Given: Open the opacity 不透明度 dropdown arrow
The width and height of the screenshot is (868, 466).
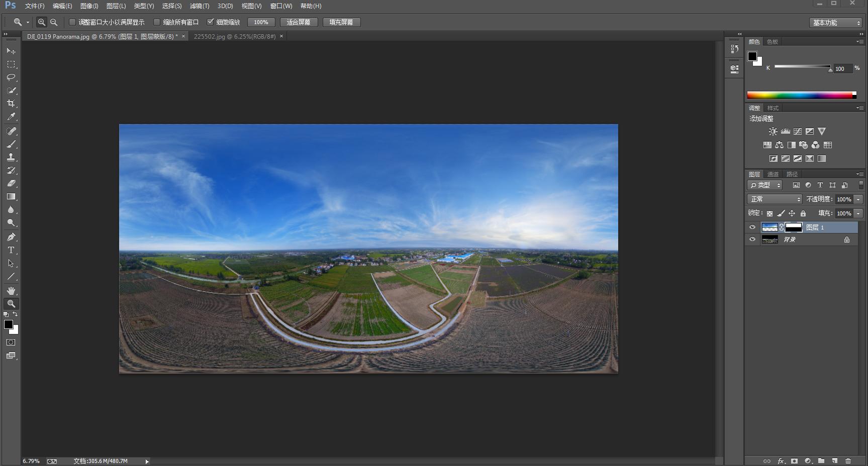Looking at the screenshot, I should tap(858, 199).
